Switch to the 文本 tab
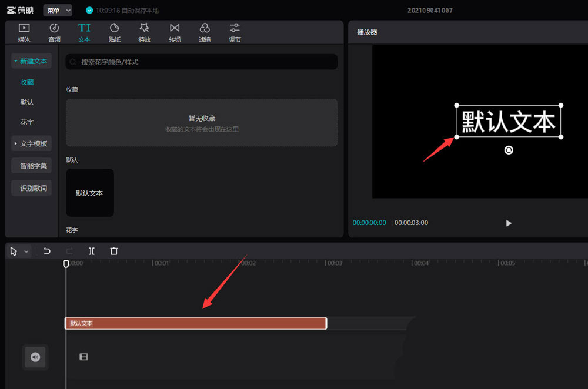This screenshot has height=389, width=588. (x=84, y=32)
